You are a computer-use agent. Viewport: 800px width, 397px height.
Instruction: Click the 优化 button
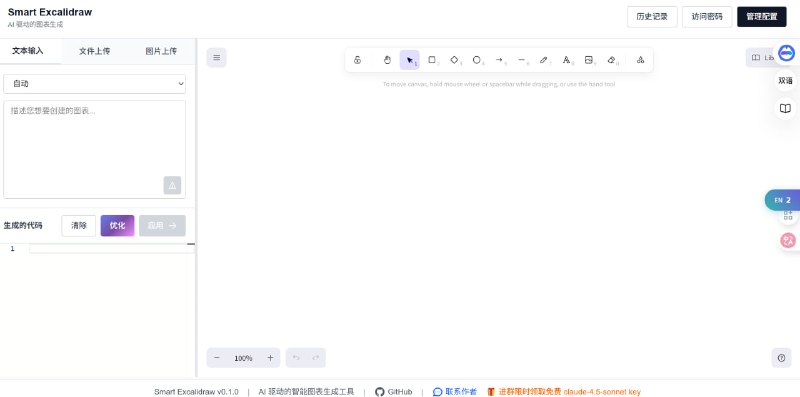[x=117, y=226]
